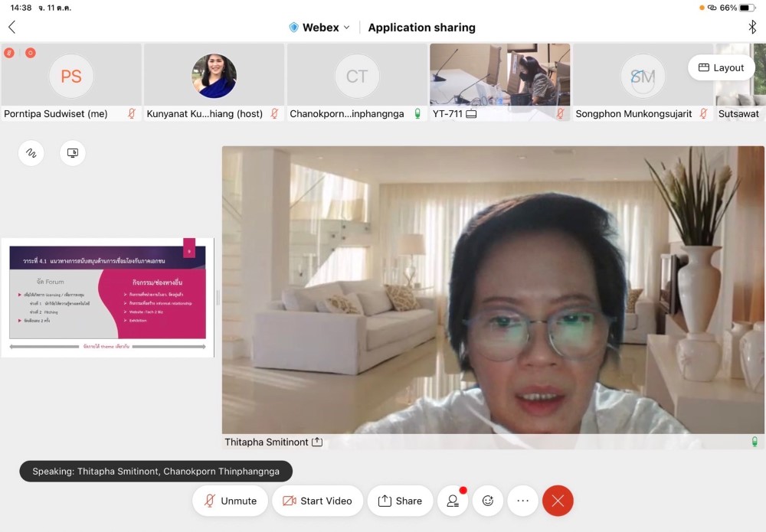This screenshot has height=532, width=766.
Task: Select Chanokporn participant tile
Action: click(x=357, y=76)
